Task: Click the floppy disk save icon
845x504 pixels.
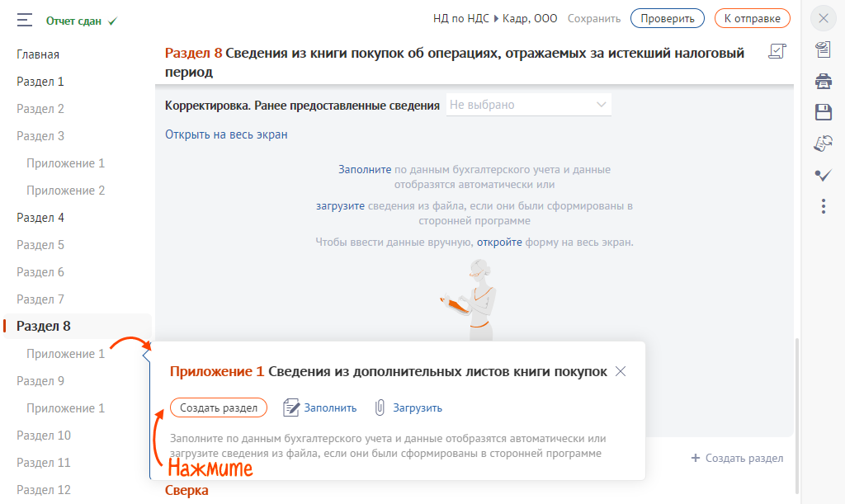Action: pyautogui.click(x=823, y=111)
